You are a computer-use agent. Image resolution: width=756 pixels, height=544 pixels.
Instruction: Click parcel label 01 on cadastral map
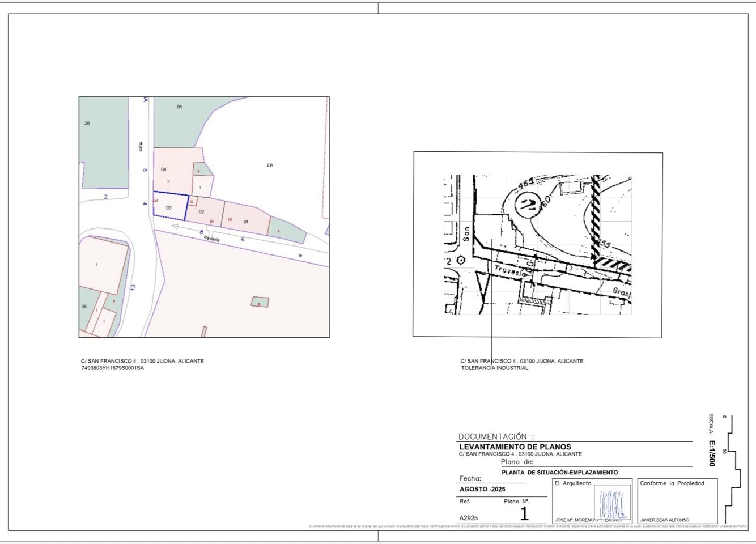point(246,222)
